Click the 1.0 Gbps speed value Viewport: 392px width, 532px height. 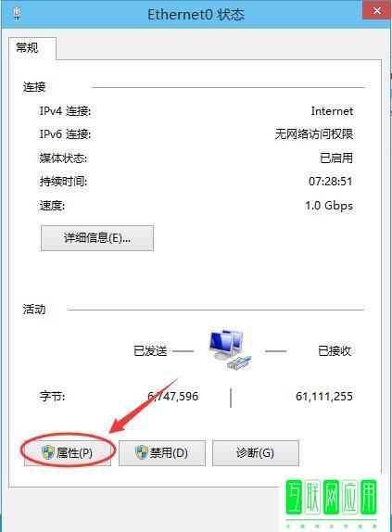pos(329,205)
